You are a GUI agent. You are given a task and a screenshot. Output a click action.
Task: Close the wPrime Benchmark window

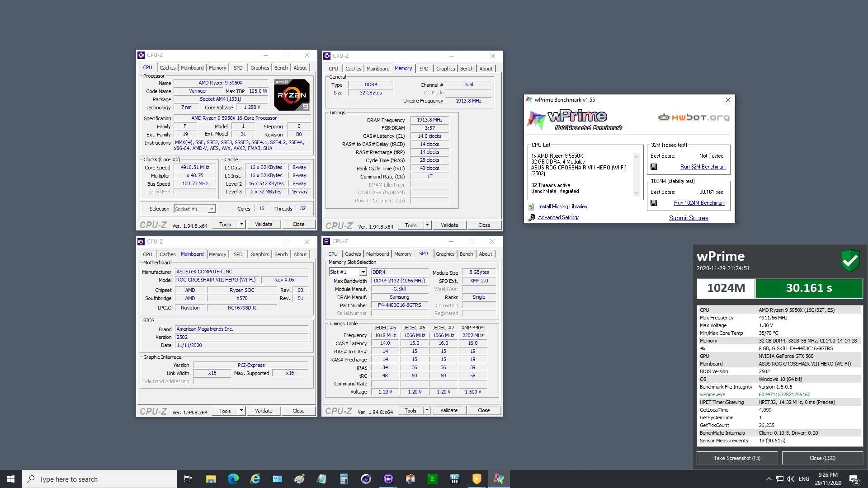pyautogui.click(x=728, y=100)
